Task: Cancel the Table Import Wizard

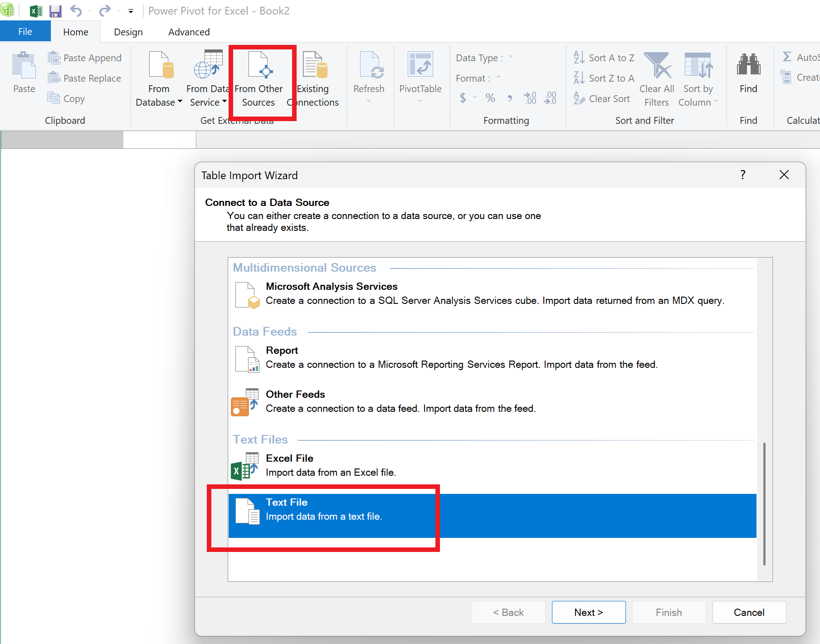Action: tap(749, 612)
